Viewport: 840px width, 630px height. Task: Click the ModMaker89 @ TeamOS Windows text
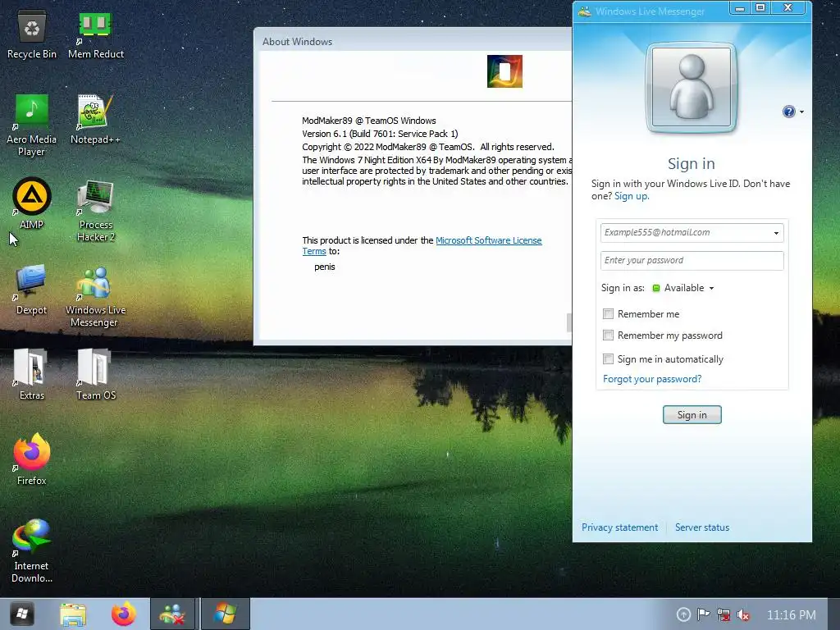click(369, 121)
